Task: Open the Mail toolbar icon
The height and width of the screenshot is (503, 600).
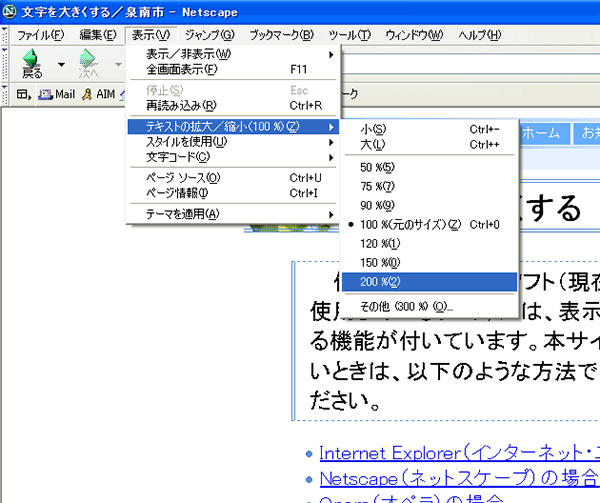Action: coord(57,94)
